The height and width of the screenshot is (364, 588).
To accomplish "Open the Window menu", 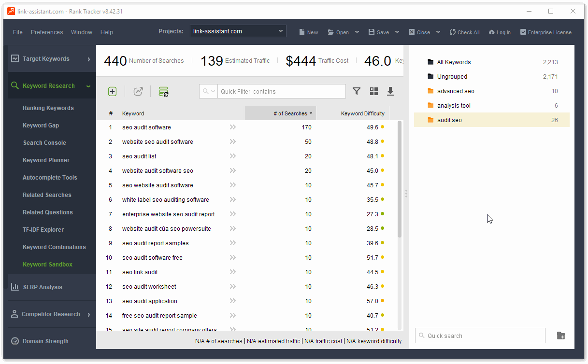I will pos(82,32).
